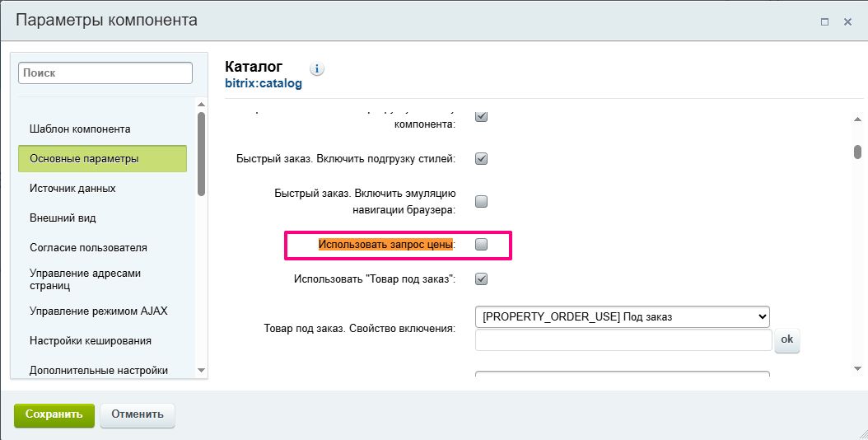Click the main panel scroll-down arrow

click(857, 368)
